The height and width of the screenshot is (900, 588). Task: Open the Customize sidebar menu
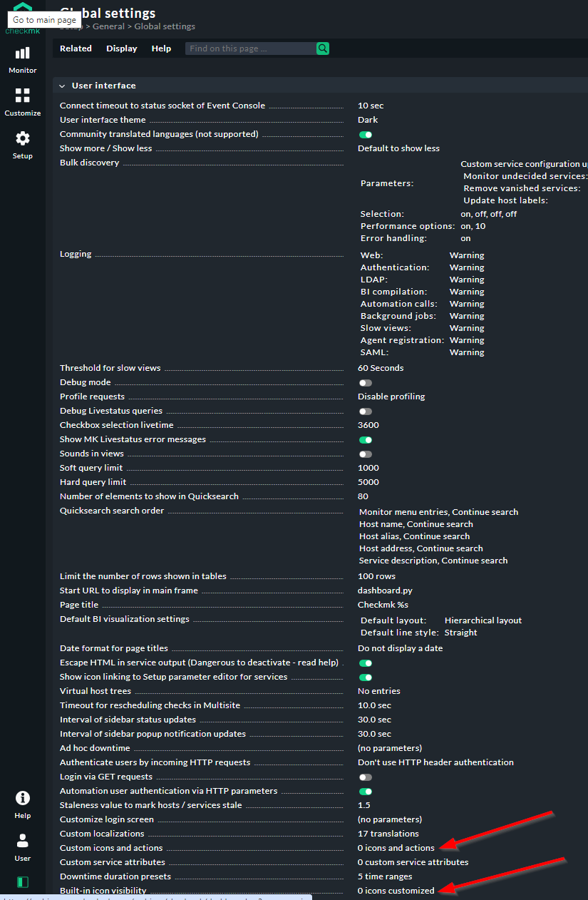point(22,101)
